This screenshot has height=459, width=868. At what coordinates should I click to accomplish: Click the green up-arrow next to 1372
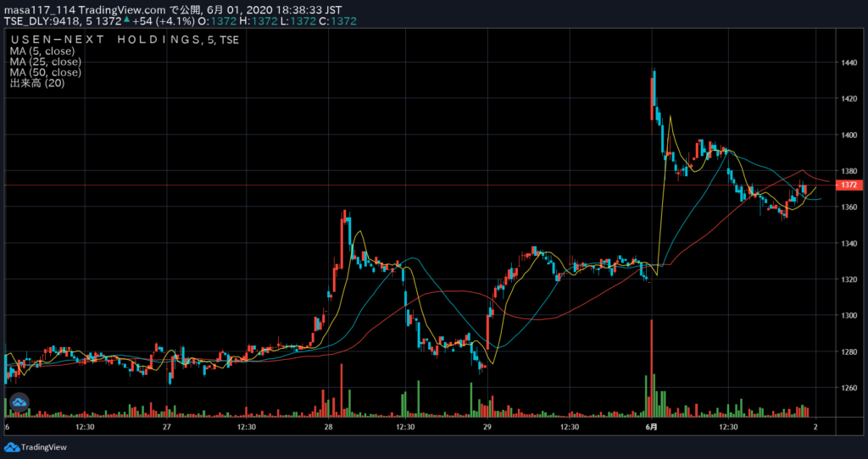click(x=127, y=20)
